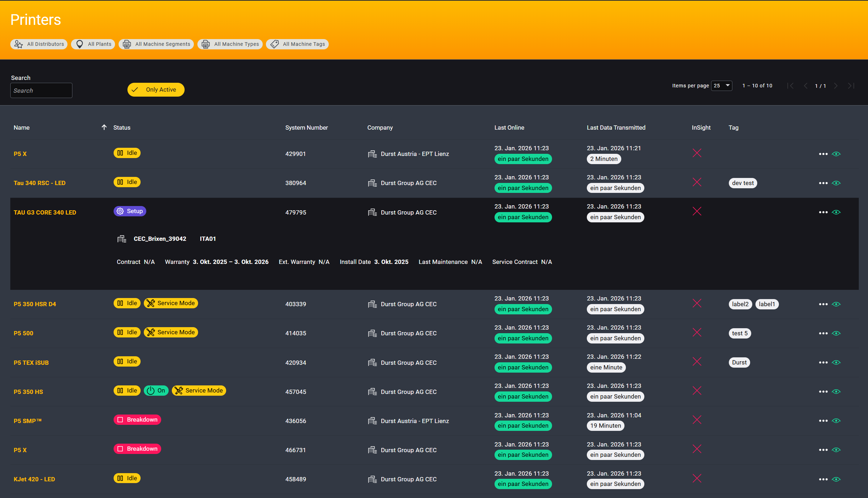Open the All Machine Types filter
Screen dimensions: 868x498
(230, 44)
